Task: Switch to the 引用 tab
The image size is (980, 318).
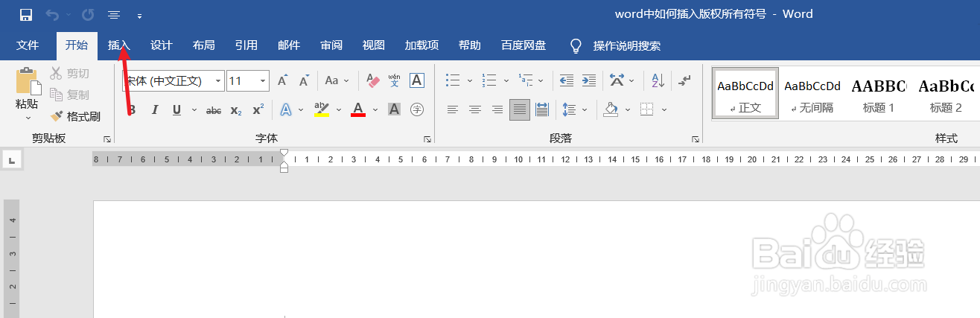Action: pyautogui.click(x=246, y=45)
